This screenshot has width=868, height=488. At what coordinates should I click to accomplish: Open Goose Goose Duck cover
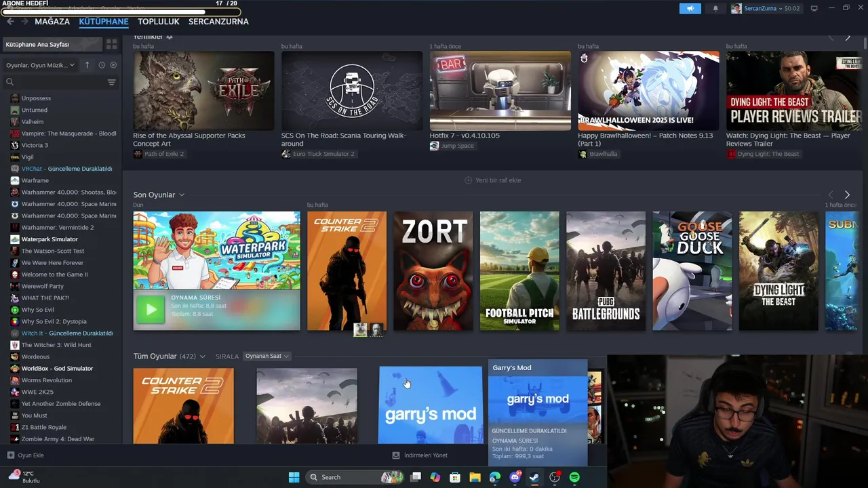[x=692, y=271]
